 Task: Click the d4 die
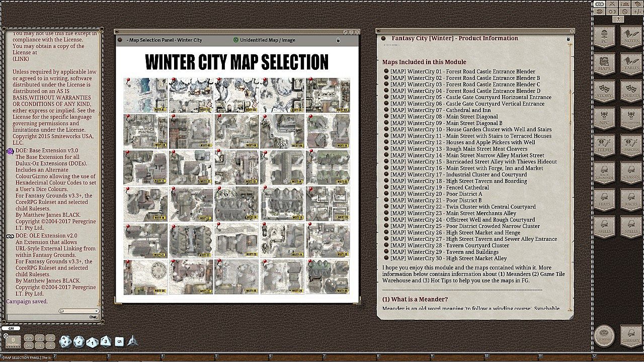(132, 340)
